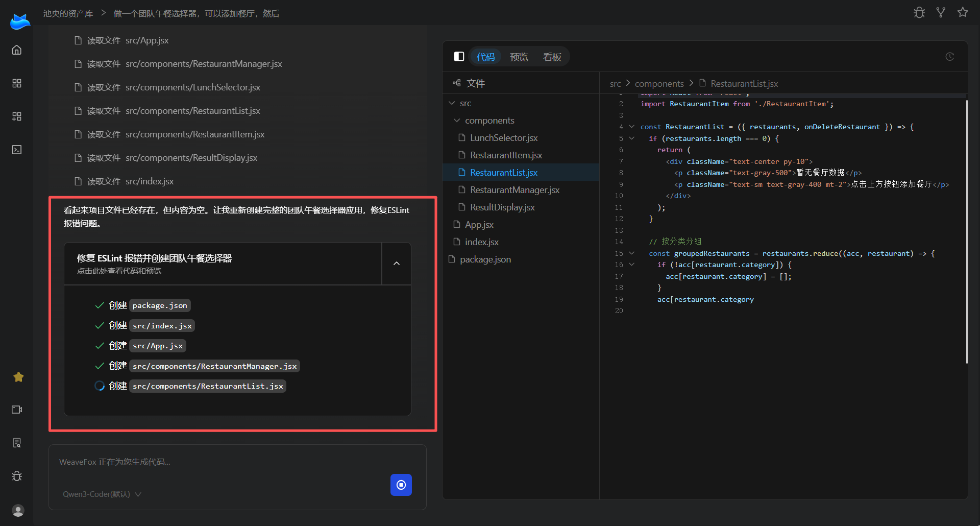
Task: Toggle the side panel layout button
Action: (x=459, y=57)
